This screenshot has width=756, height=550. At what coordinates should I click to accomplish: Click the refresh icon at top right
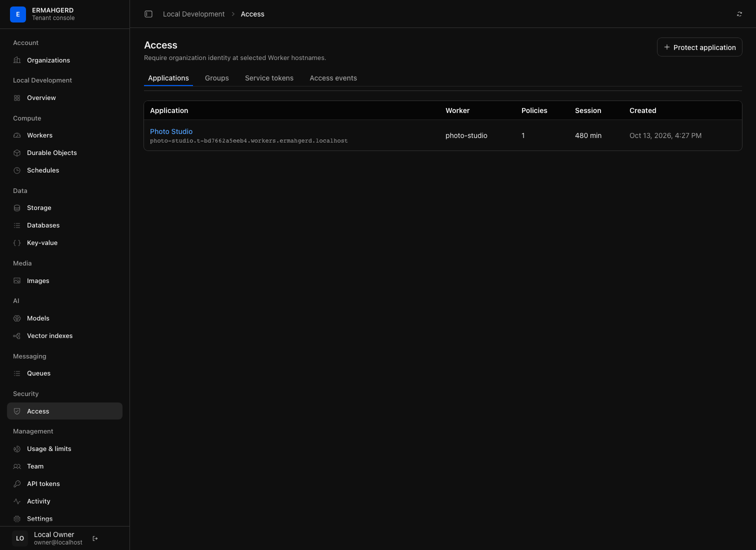click(x=739, y=14)
